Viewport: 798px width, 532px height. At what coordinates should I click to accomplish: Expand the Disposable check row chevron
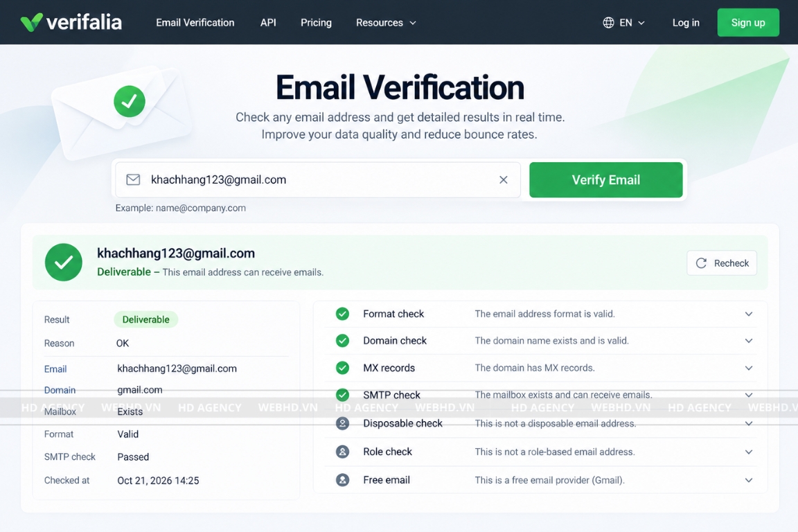(x=749, y=423)
